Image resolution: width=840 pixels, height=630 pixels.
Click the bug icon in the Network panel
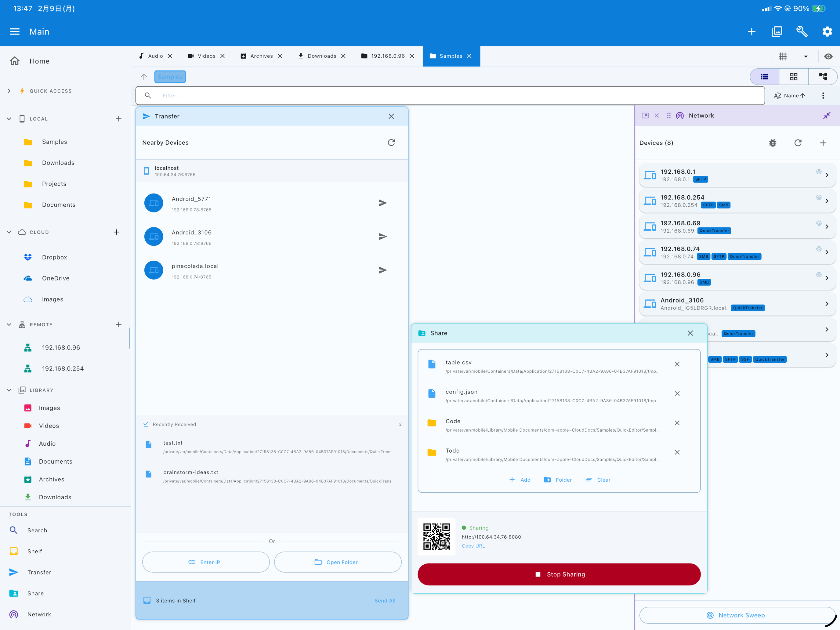773,143
